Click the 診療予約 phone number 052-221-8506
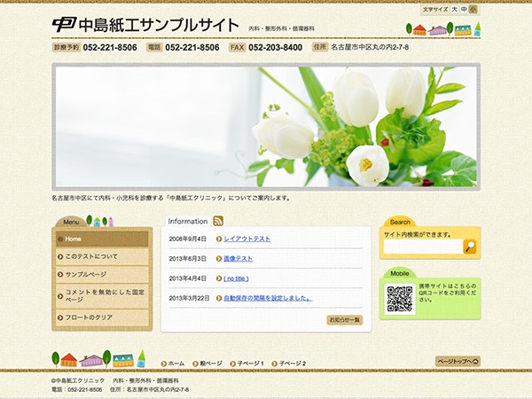 coord(110,47)
